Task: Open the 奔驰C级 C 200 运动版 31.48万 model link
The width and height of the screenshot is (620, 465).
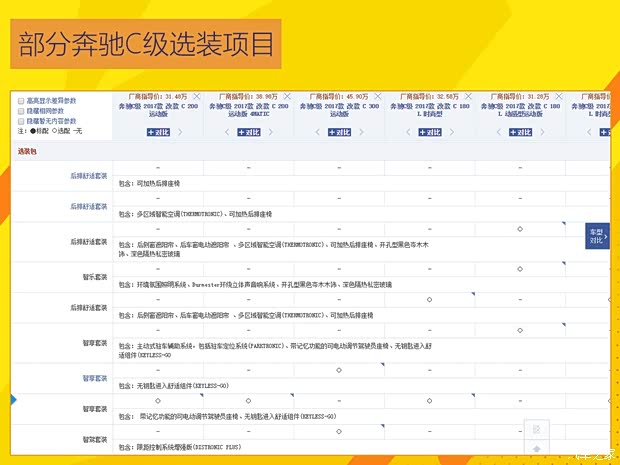Action: point(158,110)
